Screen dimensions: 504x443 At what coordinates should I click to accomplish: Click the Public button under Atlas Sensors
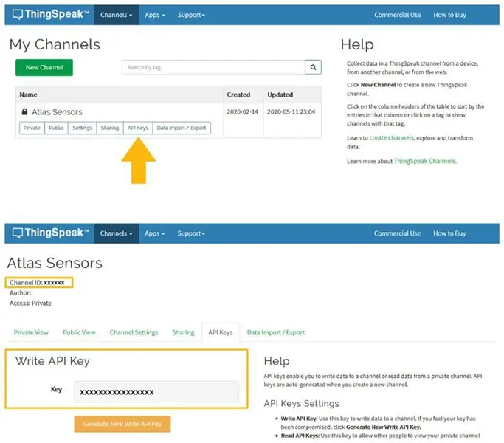click(56, 128)
